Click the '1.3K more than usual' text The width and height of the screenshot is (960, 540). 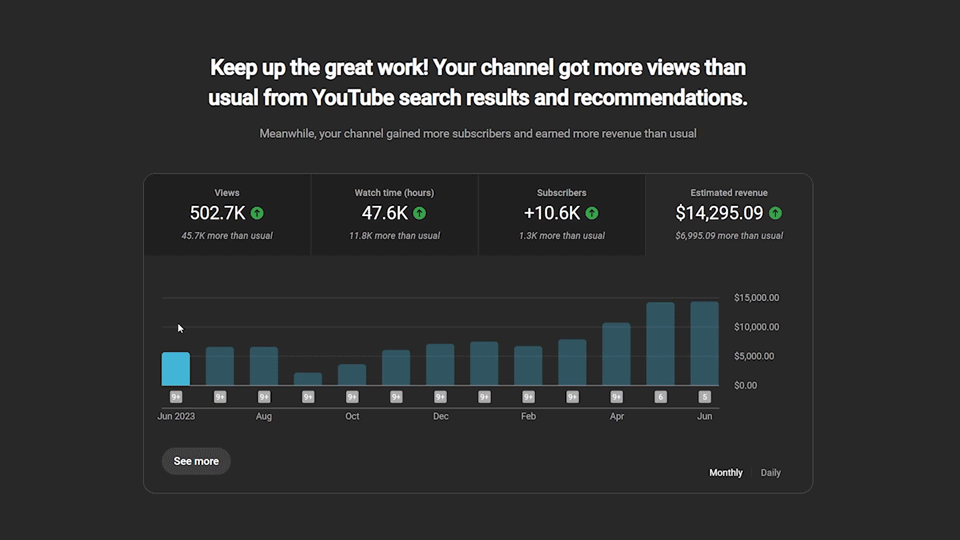point(561,236)
